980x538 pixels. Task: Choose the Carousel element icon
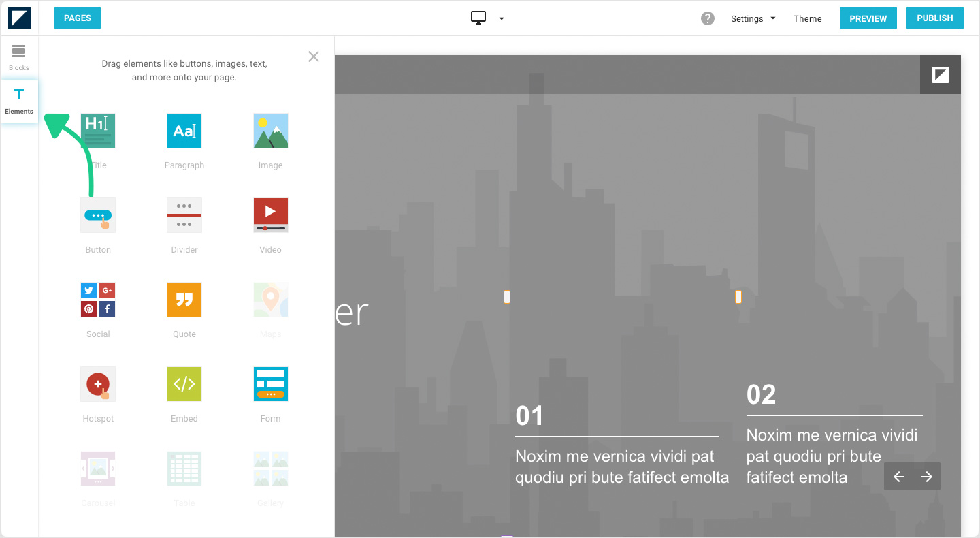point(98,469)
